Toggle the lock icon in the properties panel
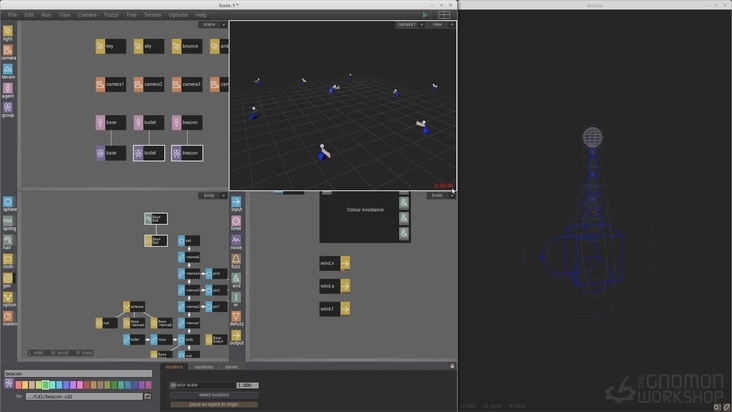 [x=452, y=366]
